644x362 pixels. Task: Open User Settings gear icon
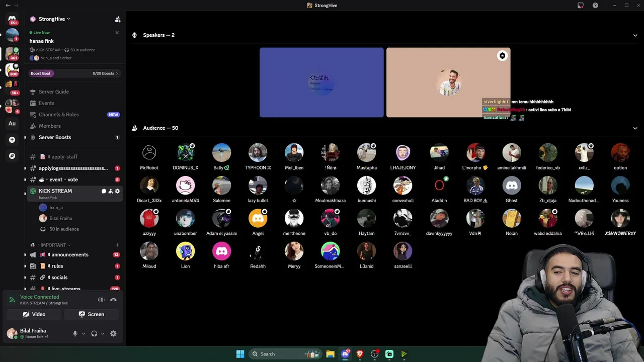[x=113, y=333]
